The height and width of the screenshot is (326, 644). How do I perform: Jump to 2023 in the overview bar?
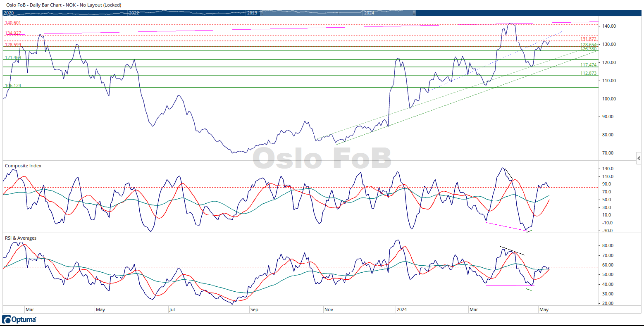click(252, 13)
